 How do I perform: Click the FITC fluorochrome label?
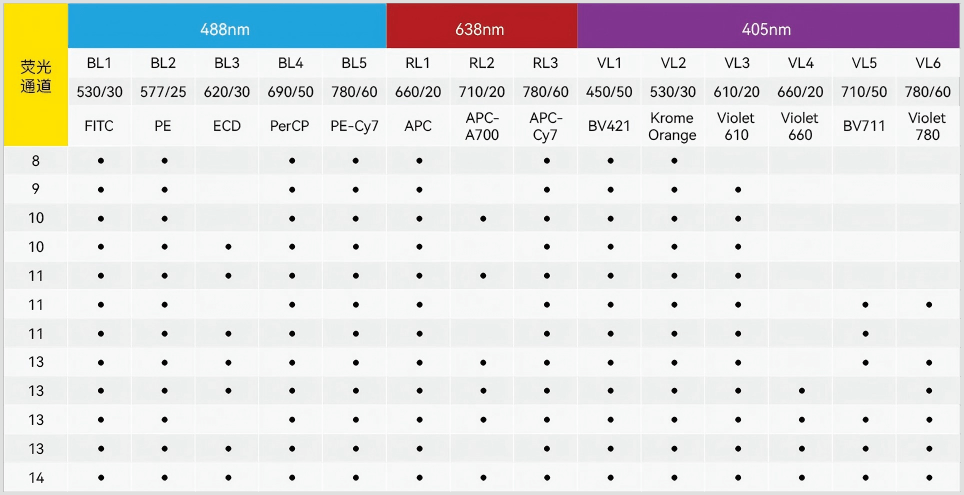click(100, 127)
